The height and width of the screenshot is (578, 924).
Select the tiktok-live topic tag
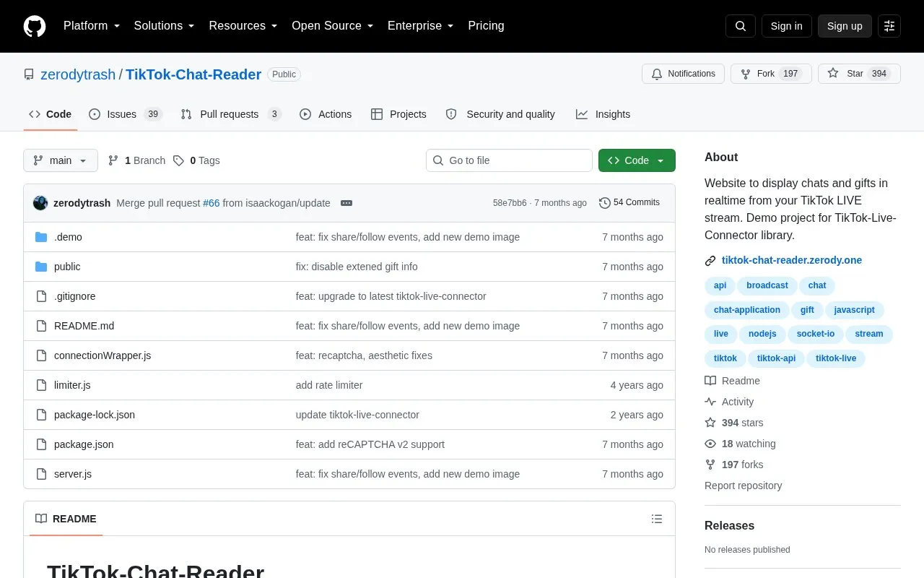point(836,358)
